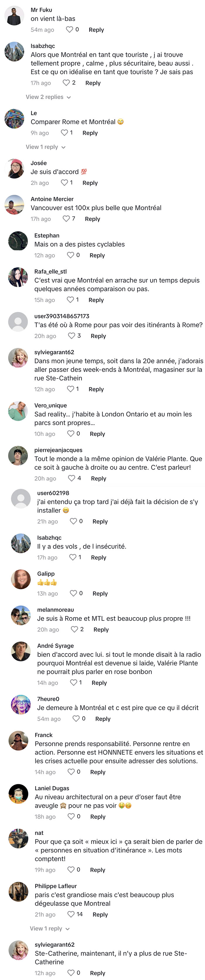Viewport: 205px width, 980px height.
Task: Like Mr Fuku's comment with heart icon
Action: pos(69,29)
